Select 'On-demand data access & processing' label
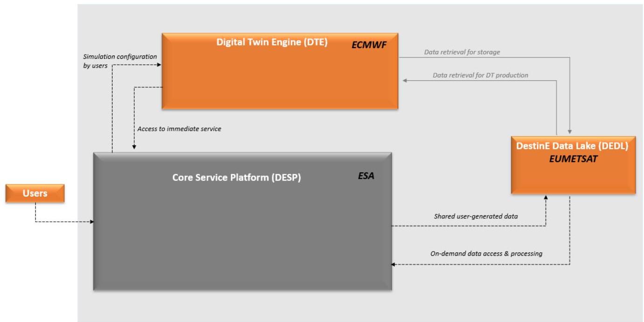The width and height of the screenshot is (644, 322). [486, 254]
